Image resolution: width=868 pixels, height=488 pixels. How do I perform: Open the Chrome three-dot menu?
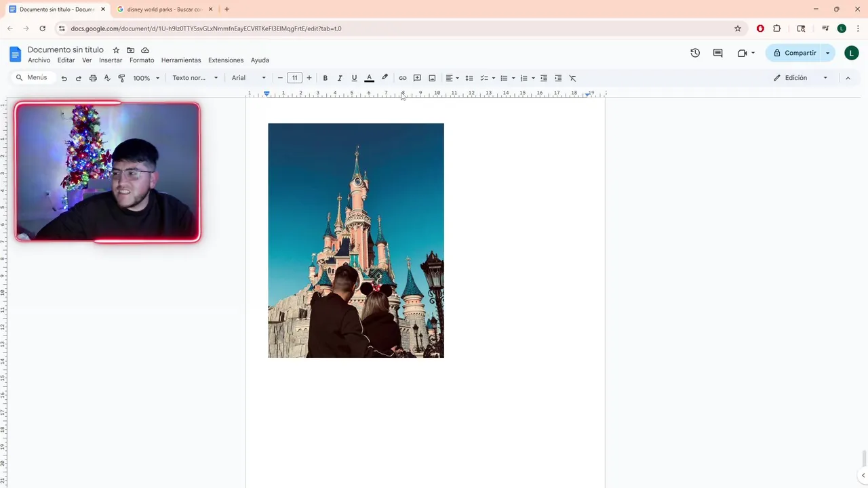tap(858, 28)
